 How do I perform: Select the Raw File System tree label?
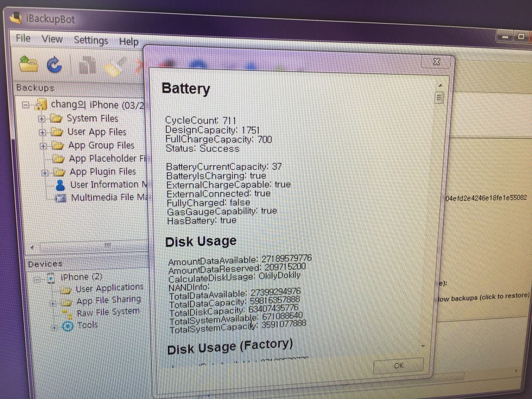pos(108,312)
